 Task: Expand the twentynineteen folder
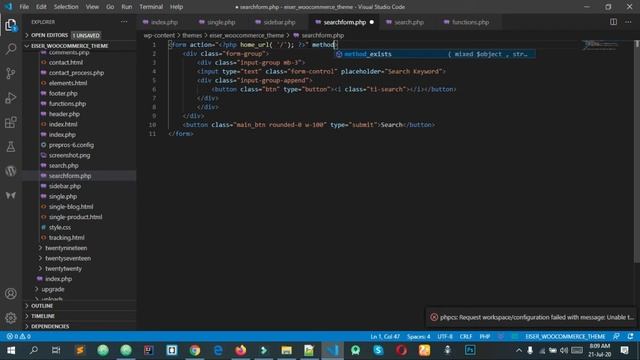coord(66,248)
